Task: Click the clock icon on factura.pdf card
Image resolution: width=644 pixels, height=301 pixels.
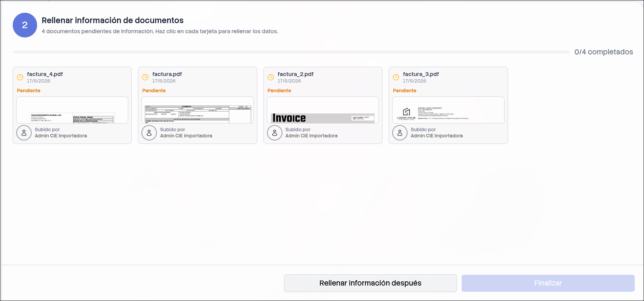Action: coord(145,77)
